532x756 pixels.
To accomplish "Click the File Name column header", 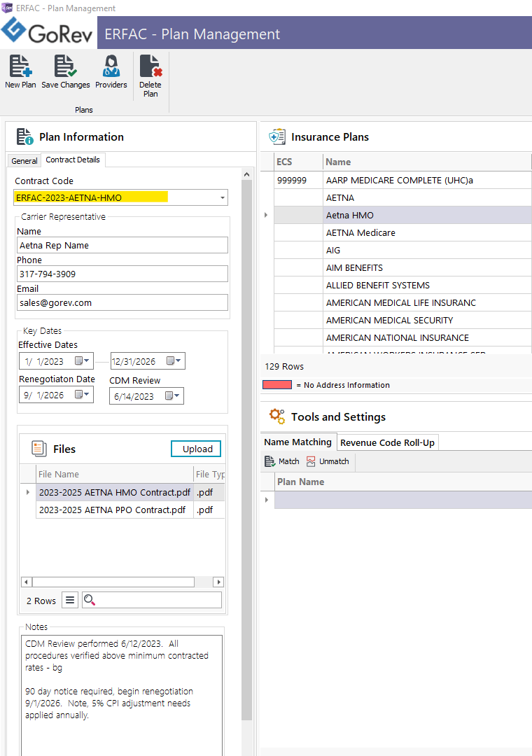I will click(x=114, y=474).
